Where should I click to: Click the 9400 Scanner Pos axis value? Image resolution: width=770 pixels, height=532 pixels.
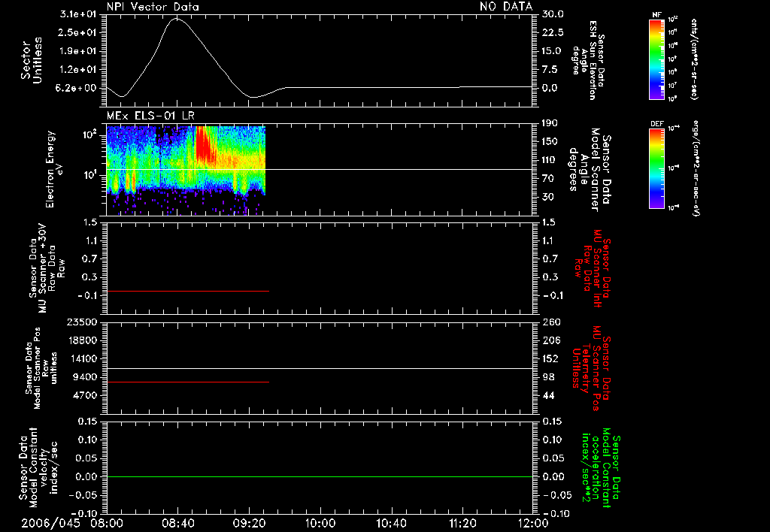84,377
